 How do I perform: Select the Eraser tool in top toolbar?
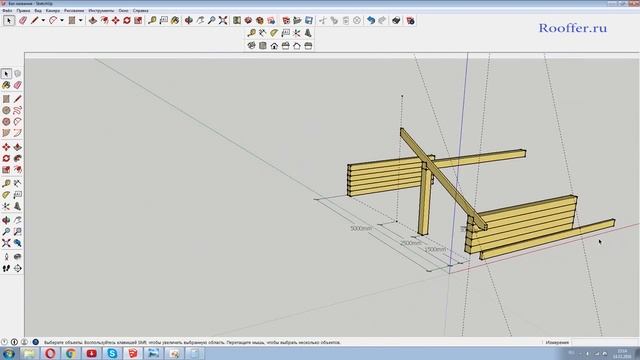pyautogui.click(x=23, y=20)
